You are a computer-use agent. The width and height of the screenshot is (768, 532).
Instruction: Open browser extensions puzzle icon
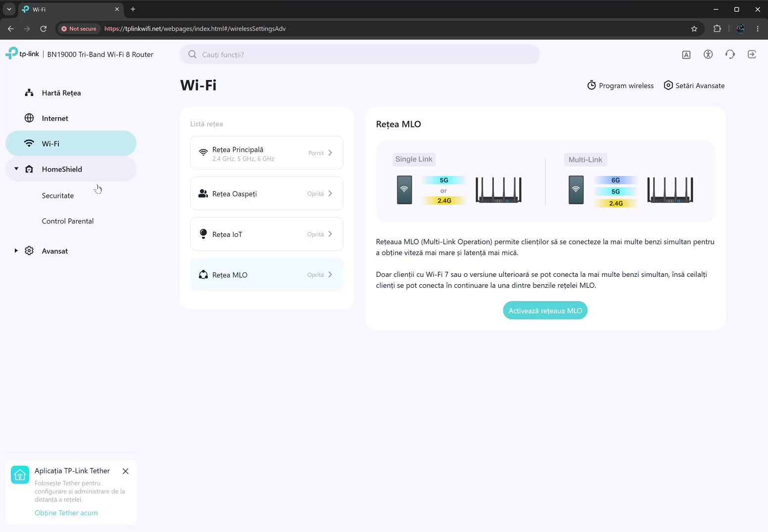(717, 29)
